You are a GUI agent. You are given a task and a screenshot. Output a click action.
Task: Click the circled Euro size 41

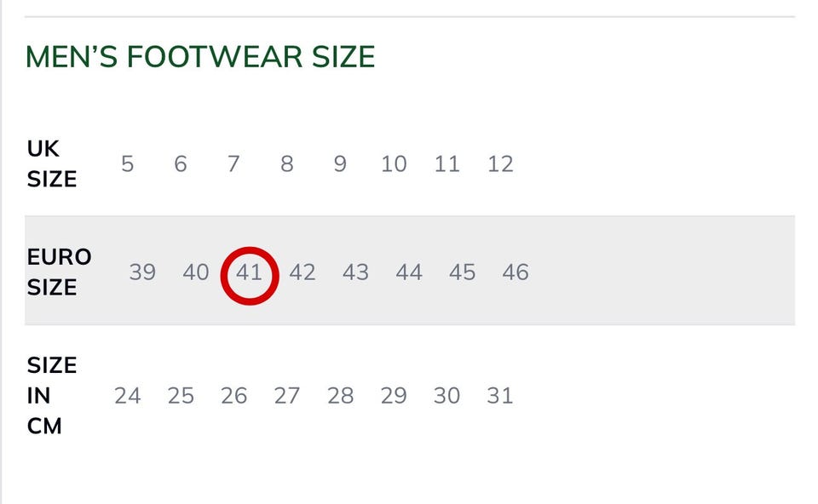pos(249,272)
